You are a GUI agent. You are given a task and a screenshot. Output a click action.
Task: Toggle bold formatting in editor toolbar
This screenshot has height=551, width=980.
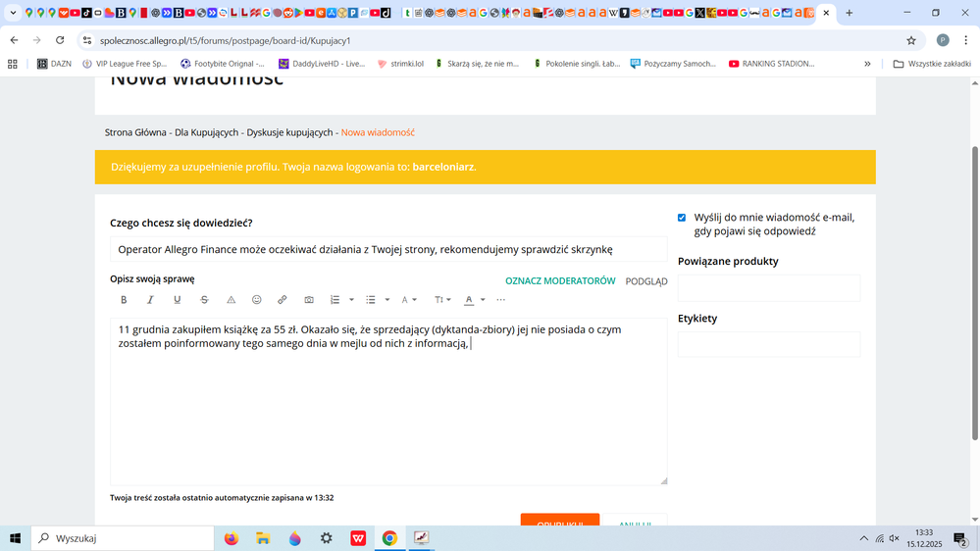click(124, 300)
